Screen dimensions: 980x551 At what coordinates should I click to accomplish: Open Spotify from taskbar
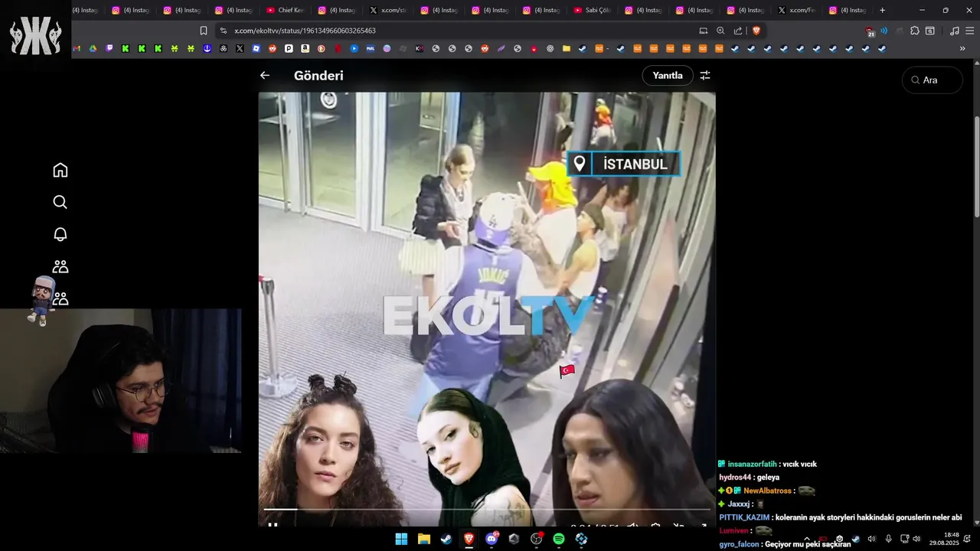[559, 539]
